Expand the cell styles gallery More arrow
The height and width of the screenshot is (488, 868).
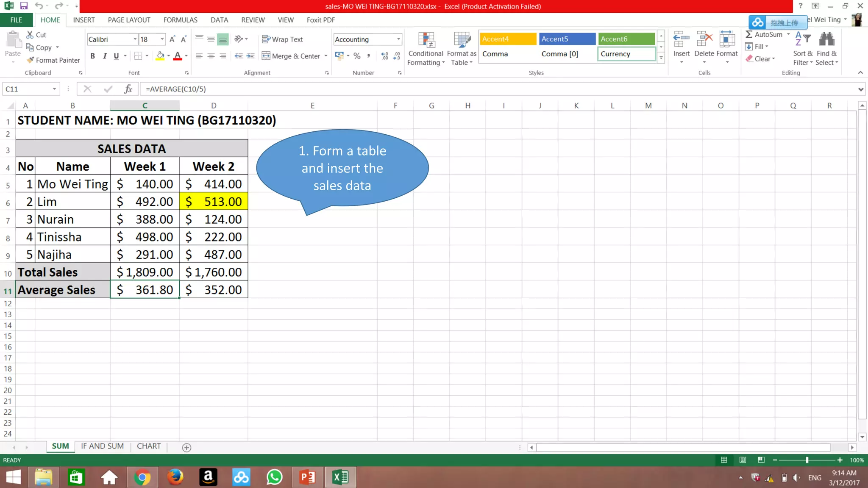661,58
